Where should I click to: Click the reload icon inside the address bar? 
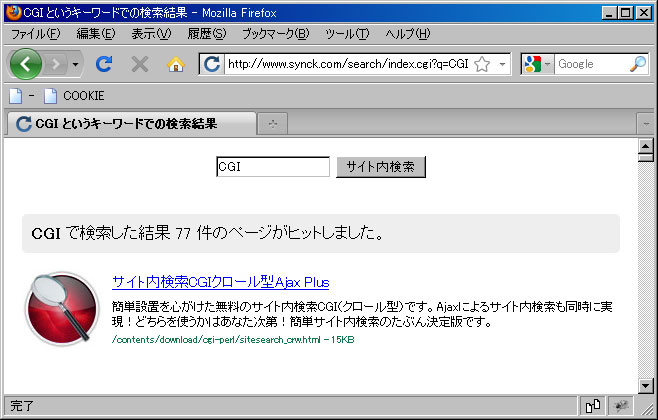pos(212,64)
